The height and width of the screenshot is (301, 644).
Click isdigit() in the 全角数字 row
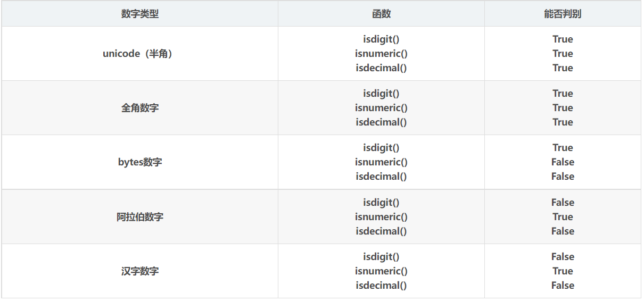(381, 94)
